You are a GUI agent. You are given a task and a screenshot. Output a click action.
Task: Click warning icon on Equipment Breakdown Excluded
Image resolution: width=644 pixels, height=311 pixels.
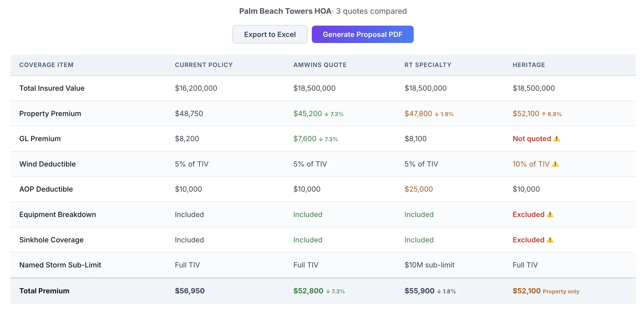(x=550, y=215)
